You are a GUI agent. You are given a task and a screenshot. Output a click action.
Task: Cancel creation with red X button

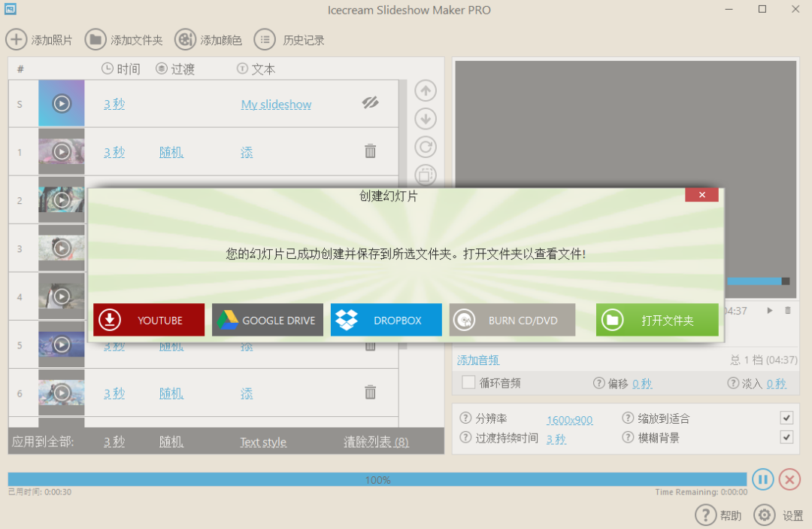pos(789,479)
